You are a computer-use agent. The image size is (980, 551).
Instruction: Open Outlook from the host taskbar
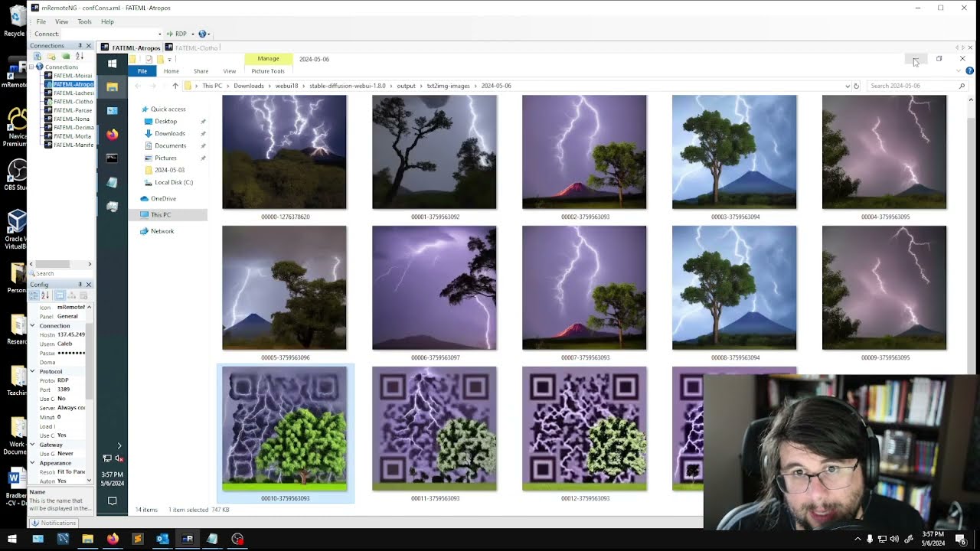[x=162, y=539]
